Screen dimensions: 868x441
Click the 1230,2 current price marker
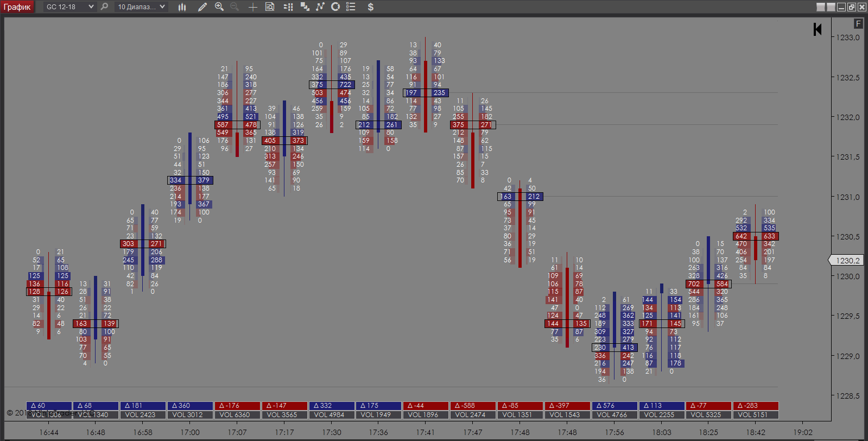pyautogui.click(x=846, y=261)
